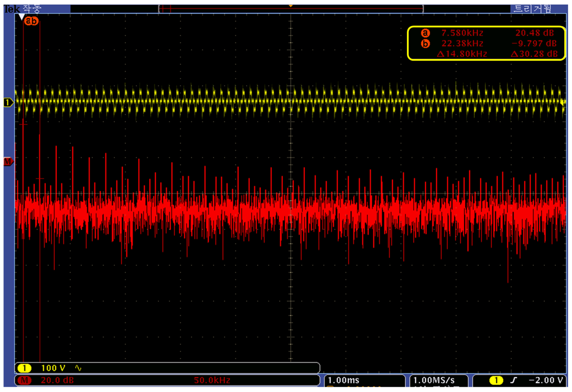This screenshot has height=392, width=572.
Task: Click the 22.38kHz cursor b frequency value
Action: (x=462, y=43)
